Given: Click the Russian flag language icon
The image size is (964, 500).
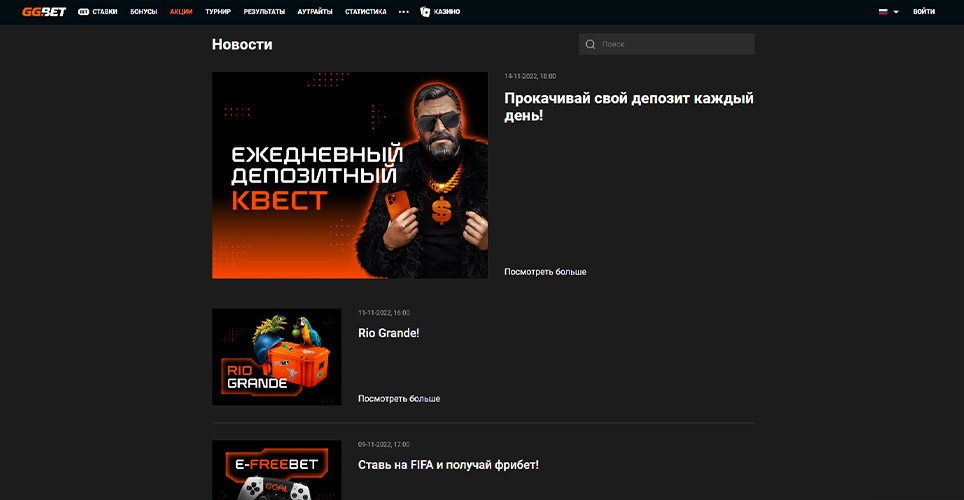Looking at the screenshot, I should pos(883,12).
